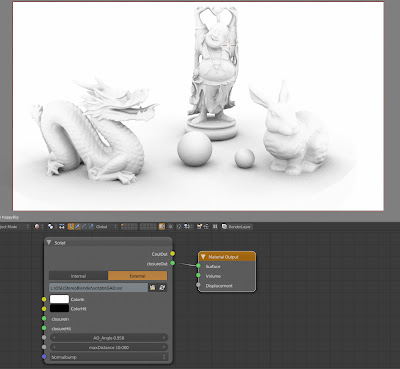Screen dimensions: 400x369
Task: Collapse the Material Output node triangle
Action: pyautogui.click(x=203, y=257)
